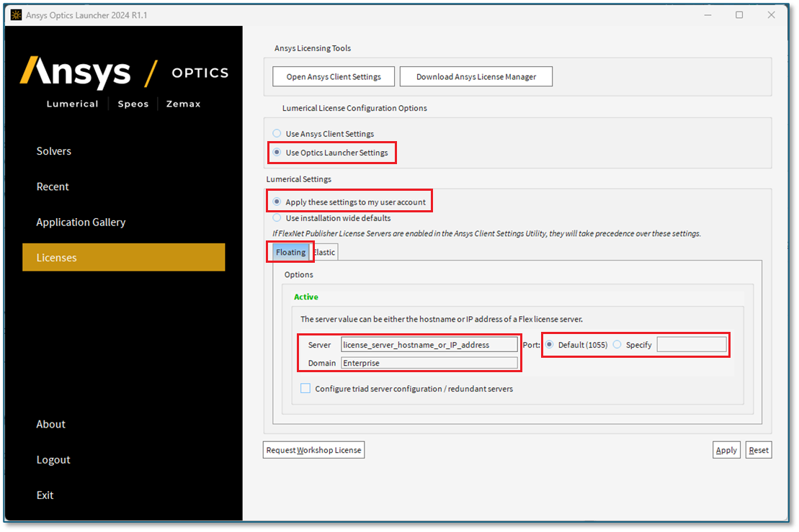
Task: Switch to the Elastic tab
Action: [x=325, y=252]
